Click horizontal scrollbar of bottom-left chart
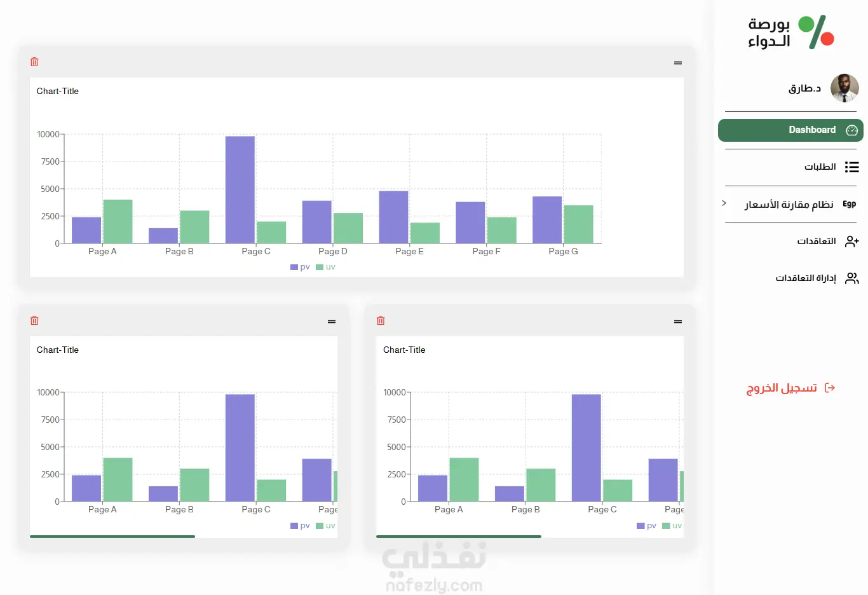This screenshot has height=595, width=868. [x=112, y=537]
